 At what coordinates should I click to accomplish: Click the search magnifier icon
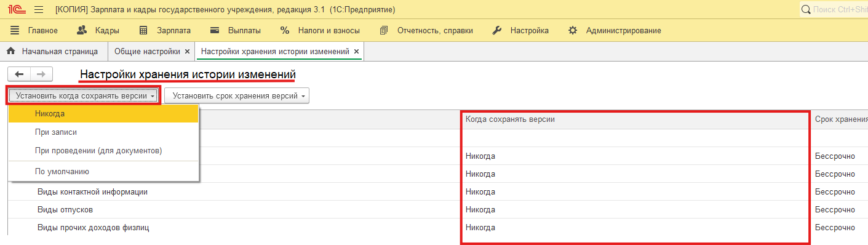tap(806, 10)
